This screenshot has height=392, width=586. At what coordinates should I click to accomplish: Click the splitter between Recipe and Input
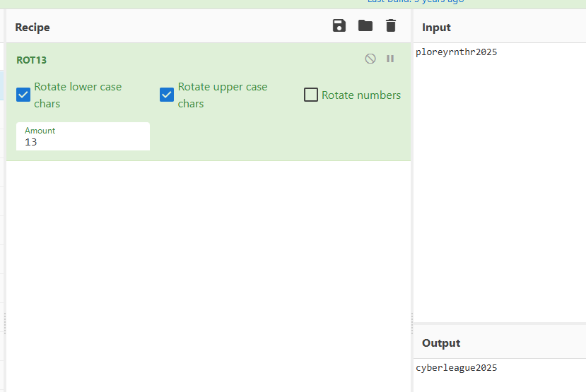pyautogui.click(x=411, y=323)
